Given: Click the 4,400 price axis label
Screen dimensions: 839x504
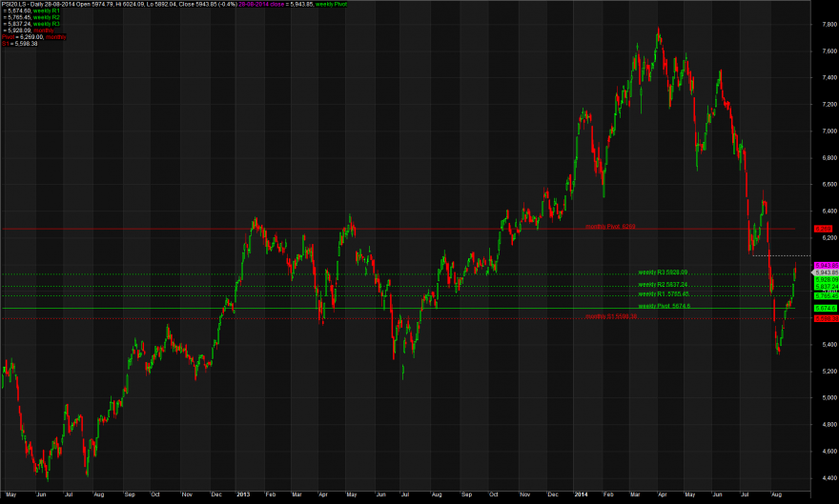Looking at the screenshot, I should 829,478.
